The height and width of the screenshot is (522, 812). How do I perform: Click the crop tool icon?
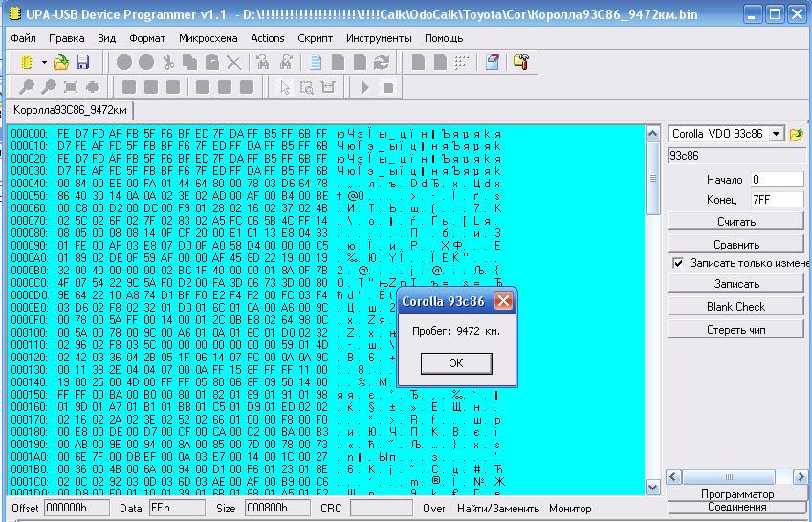tap(328, 87)
